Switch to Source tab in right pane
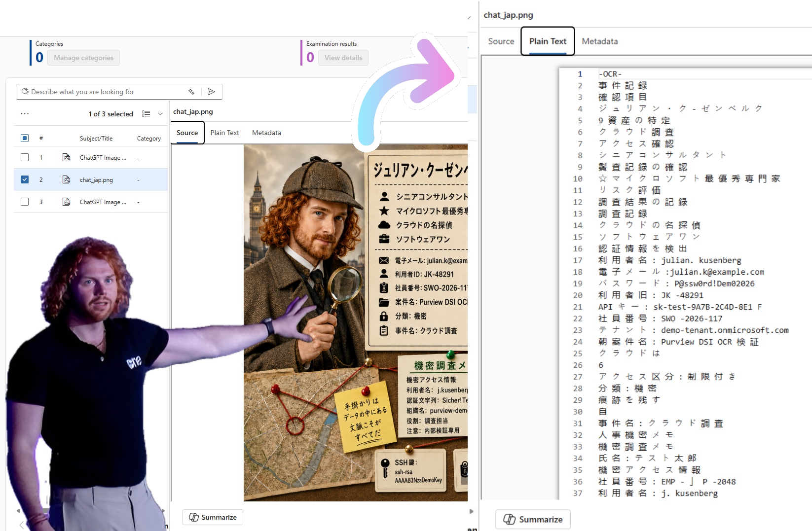The image size is (812, 531). tap(501, 41)
